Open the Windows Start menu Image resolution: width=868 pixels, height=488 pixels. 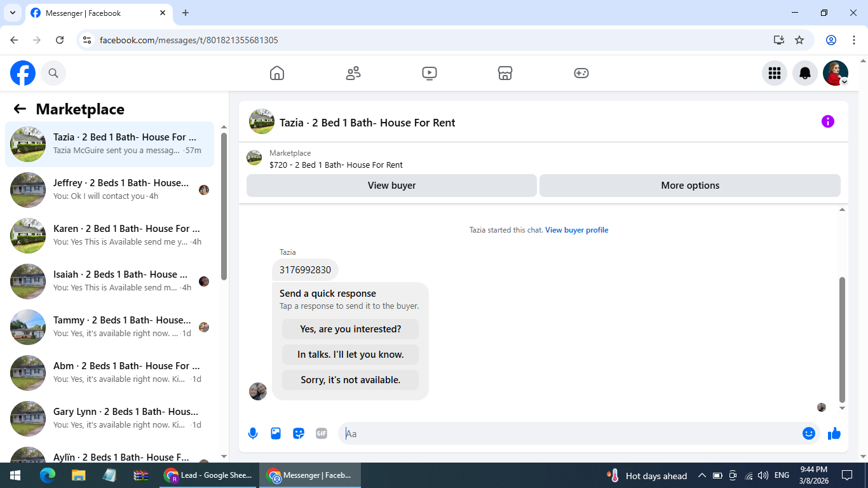coord(15,475)
